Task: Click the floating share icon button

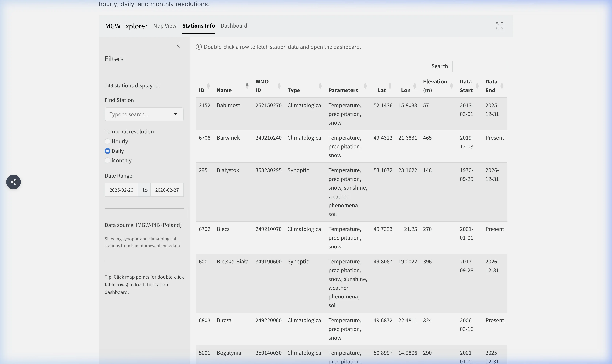Action: coord(14,182)
